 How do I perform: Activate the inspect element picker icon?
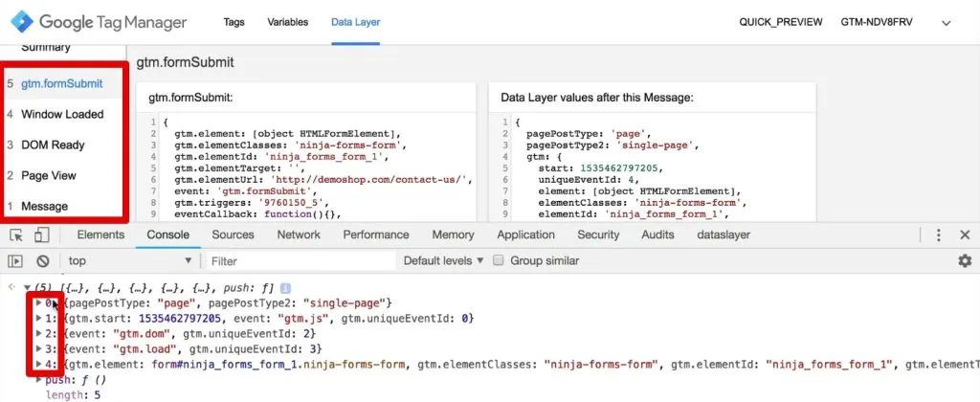[x=17, y=235]
